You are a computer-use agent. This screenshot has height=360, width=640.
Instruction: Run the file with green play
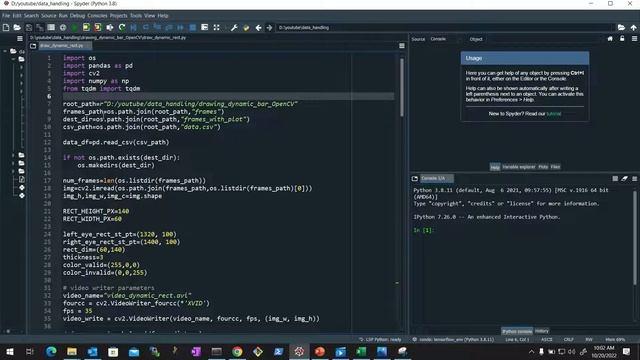coord(74,27)
